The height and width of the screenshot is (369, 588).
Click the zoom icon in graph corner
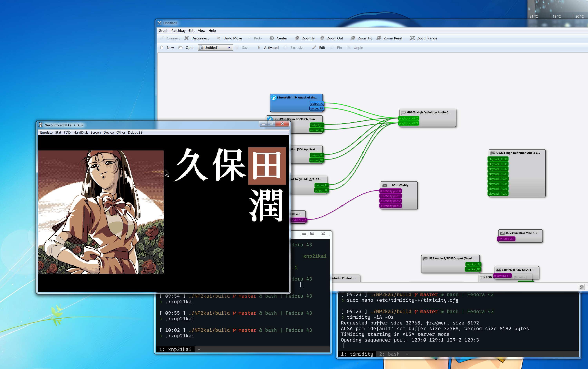click(581, 287)
